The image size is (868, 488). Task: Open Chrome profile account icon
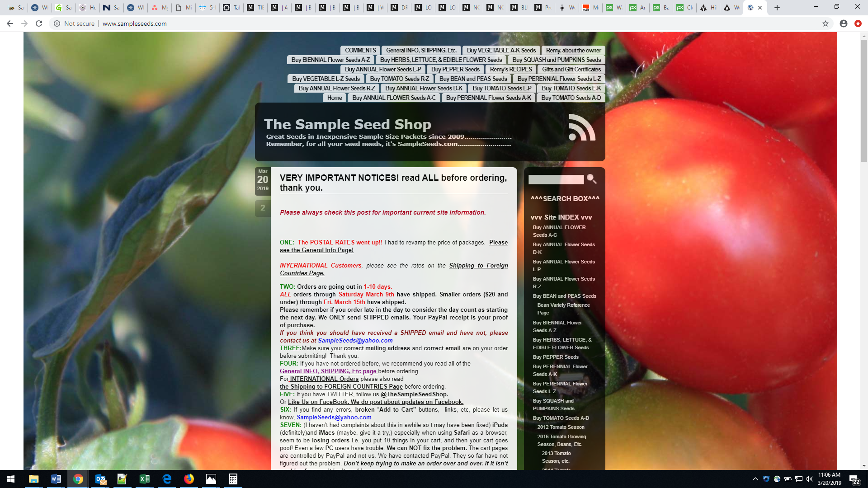click(843, 23)
